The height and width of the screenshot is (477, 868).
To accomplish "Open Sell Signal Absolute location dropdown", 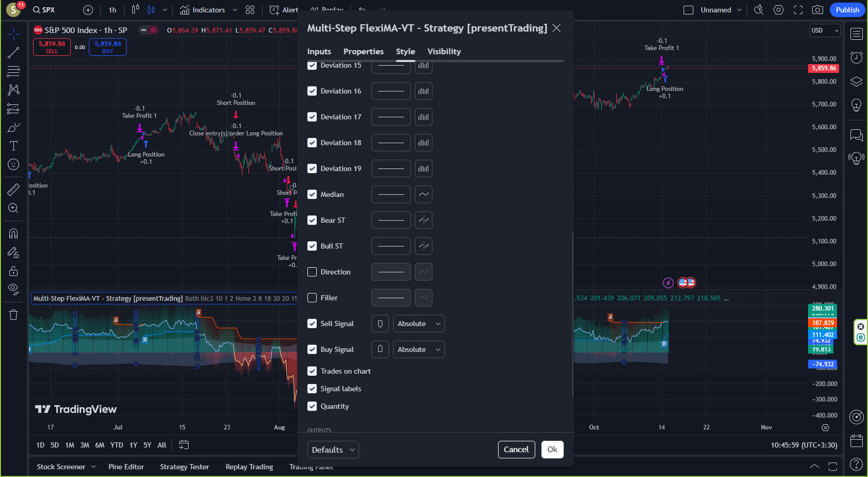I will click(419, 324).
